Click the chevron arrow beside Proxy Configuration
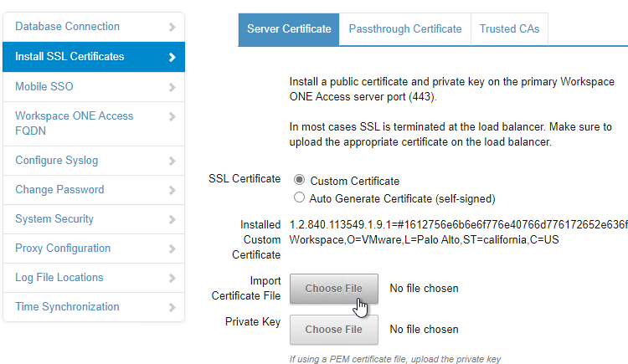 (172, 249)
